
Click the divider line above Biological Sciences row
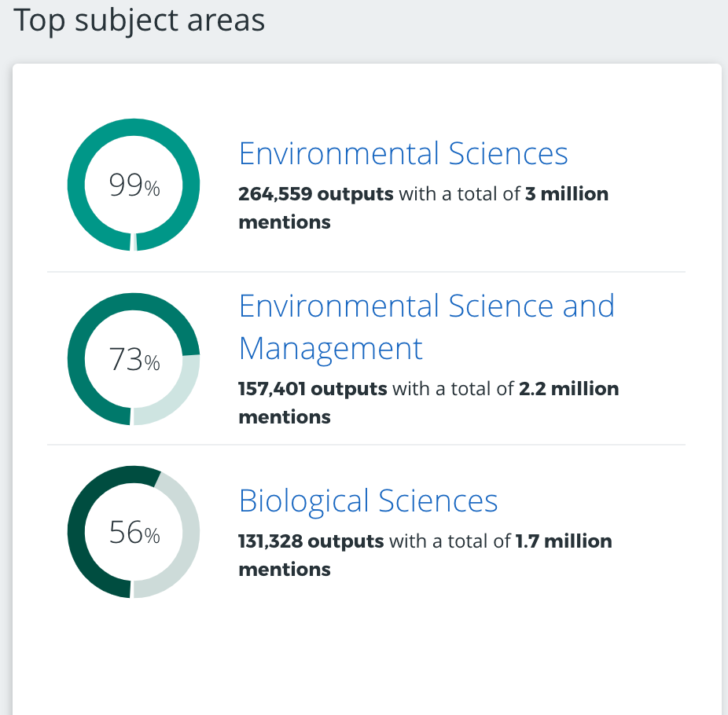[366, 445]
